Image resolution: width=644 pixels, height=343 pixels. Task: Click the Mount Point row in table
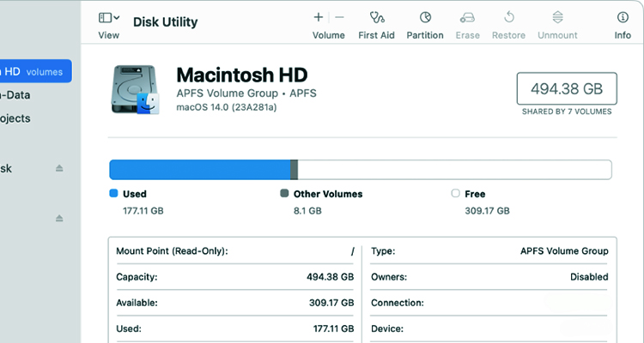pos(234,251)
